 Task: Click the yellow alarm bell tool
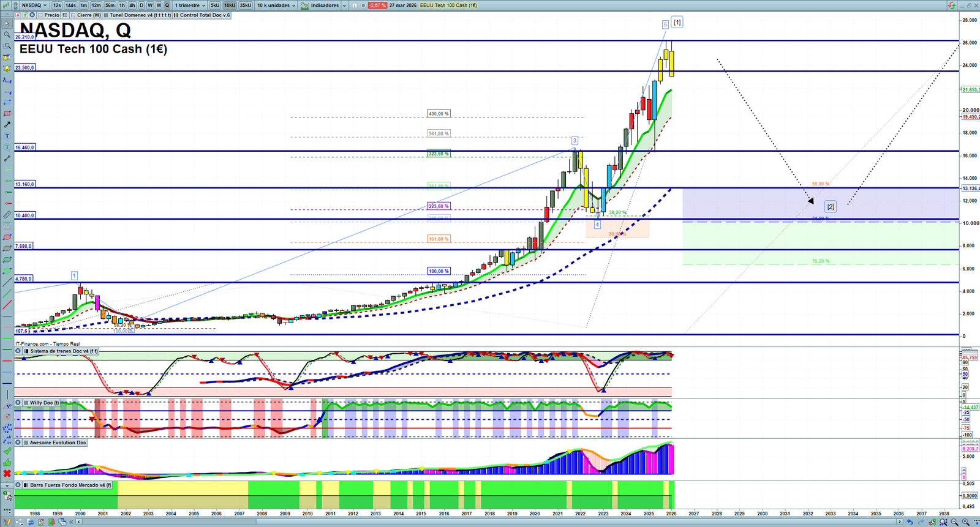click(7, 69)
